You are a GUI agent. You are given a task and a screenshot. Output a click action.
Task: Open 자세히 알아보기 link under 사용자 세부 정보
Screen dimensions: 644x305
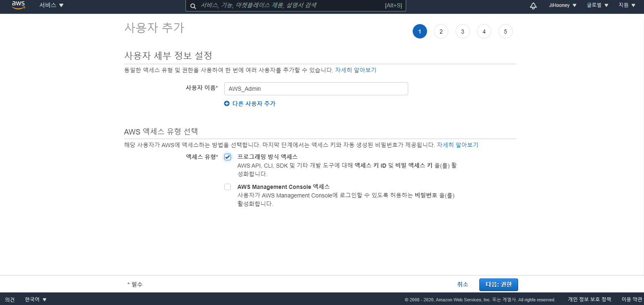[x=356, y=70]
